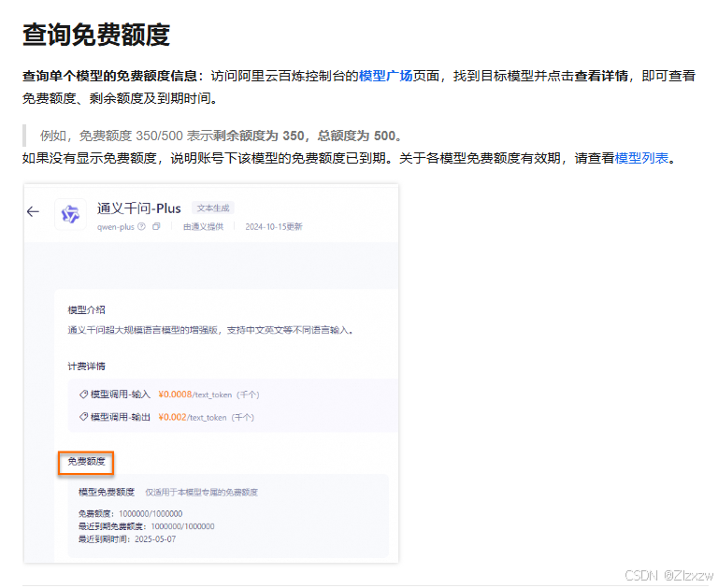Screen dimensions: 718x588
Task: Click the 最近到期时间: 2025-05-07 line
Action: click(x=127, y=539)
